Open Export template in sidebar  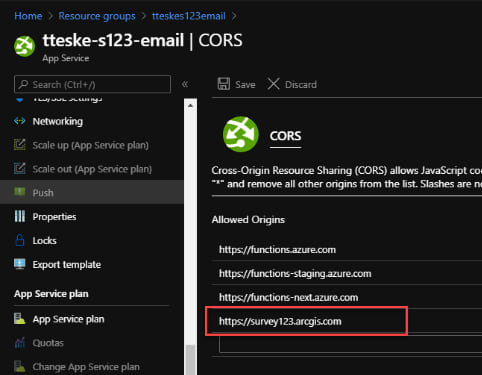67,265
